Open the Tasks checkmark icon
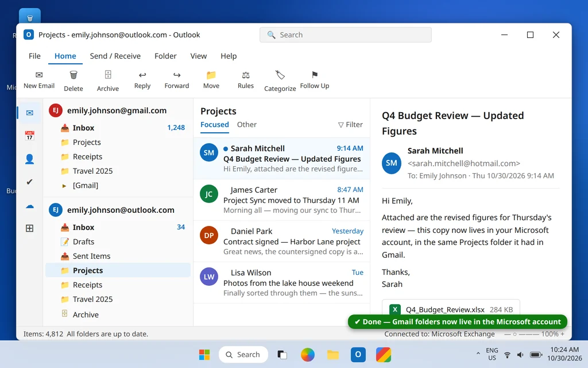The height and width of the screenshot is (368, 588). click(x=30, y=182)
